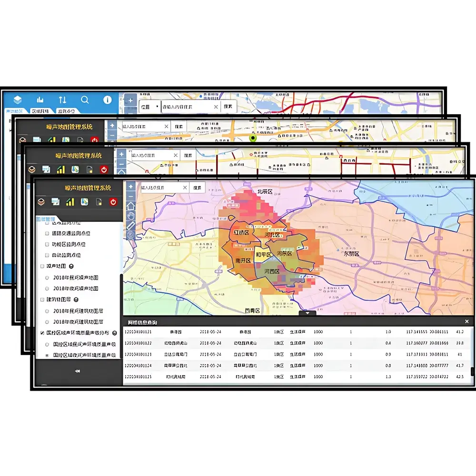Collapse the noise map tree section

[71, 266]
